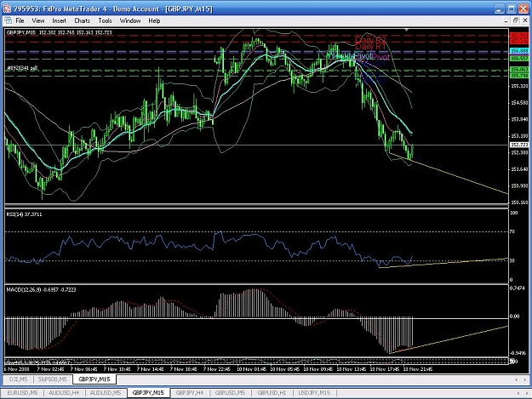Click the 10 Nov 01:45 time axis label
The width and height of the screenshot is (532, 399).
coord(251,369)
